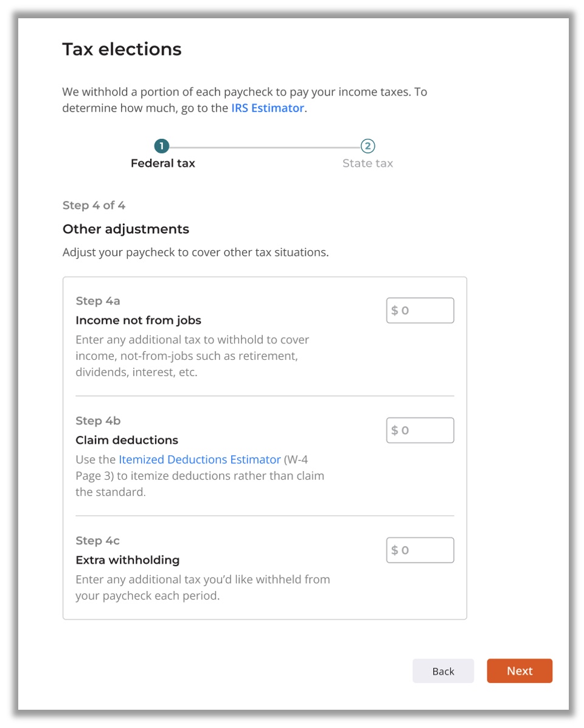Viewport: 584px width, 728px height.
Task: Focus the Income not from jobs amount field
Action: click(x=420, y=310)
